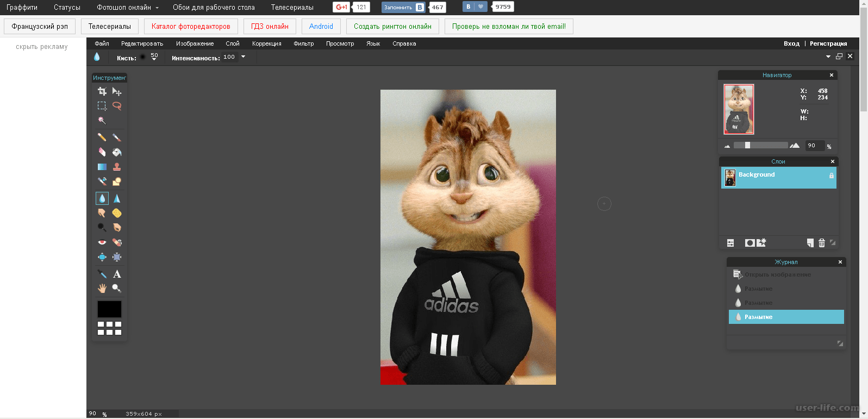
Task: Select Открыть изображение history step
Action: click(786, 274)
